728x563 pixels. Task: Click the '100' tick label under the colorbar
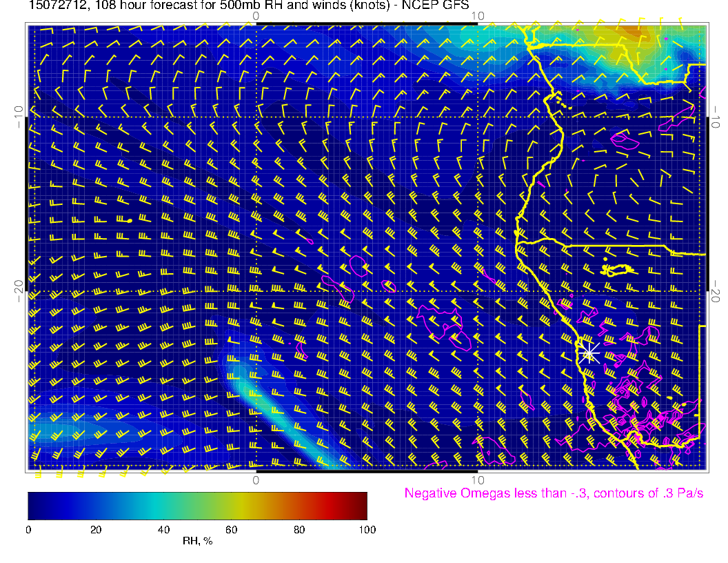[x=367, y=529]
